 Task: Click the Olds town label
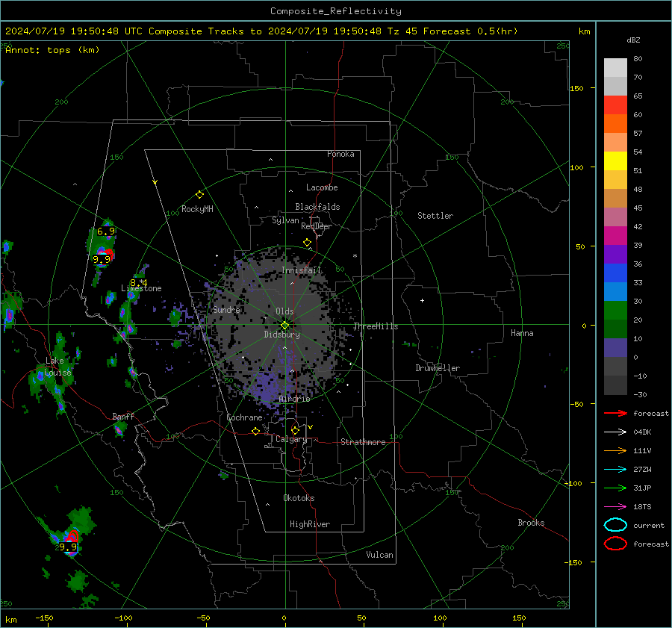(x=284, y=311)
